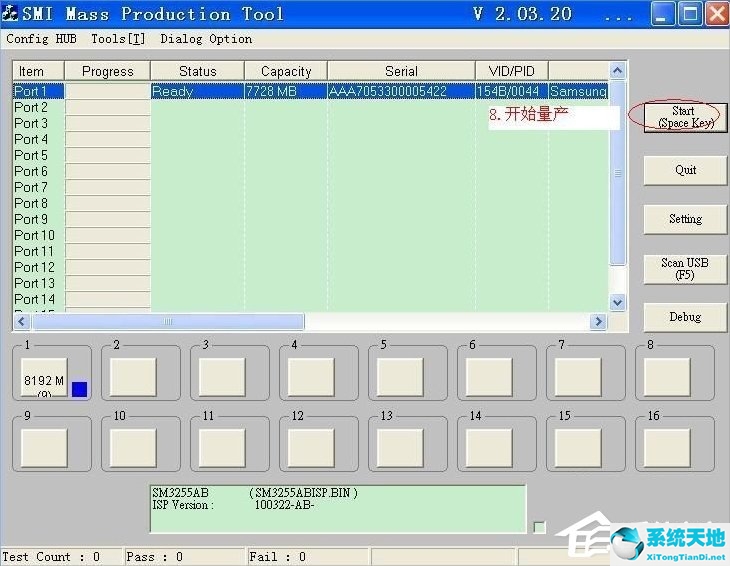Click the slot 15 port button
The image size is (730, 566).
[x=578, y=448]
